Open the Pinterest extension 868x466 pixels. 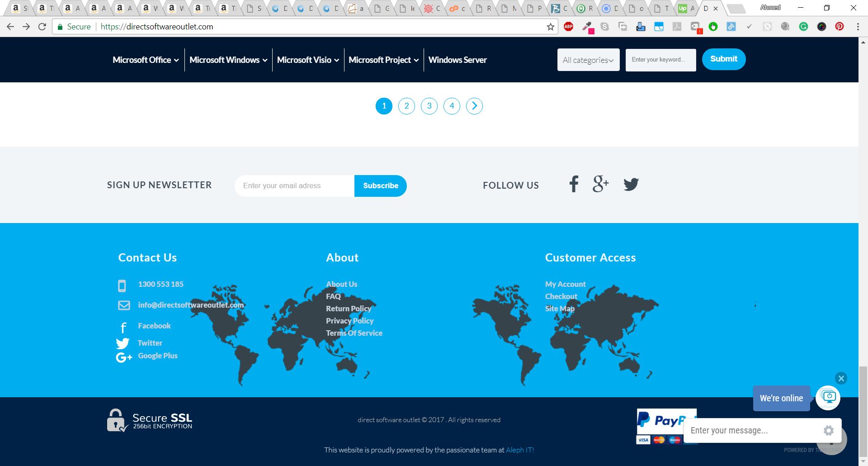click(840, 27)
